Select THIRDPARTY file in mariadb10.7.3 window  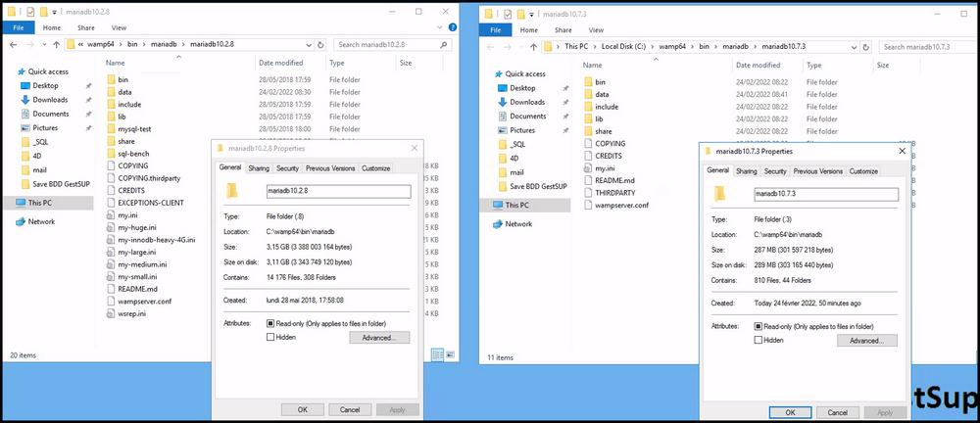click(x=615, y=193)
